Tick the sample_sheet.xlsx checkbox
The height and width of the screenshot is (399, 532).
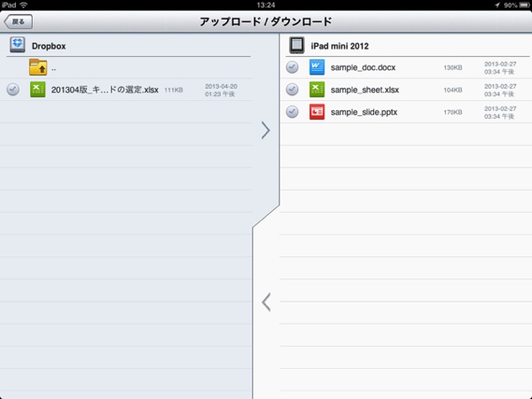tap(292, 90)
